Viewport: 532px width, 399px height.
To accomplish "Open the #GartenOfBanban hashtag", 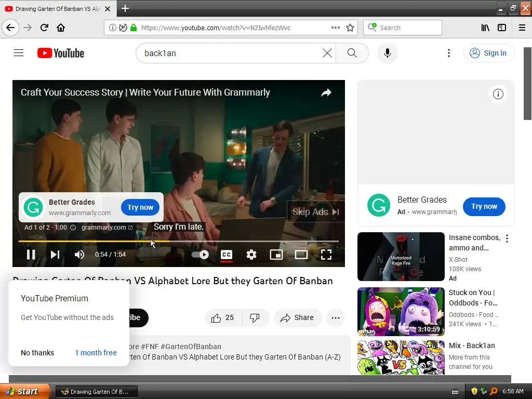I will click(x=191, y=347).
